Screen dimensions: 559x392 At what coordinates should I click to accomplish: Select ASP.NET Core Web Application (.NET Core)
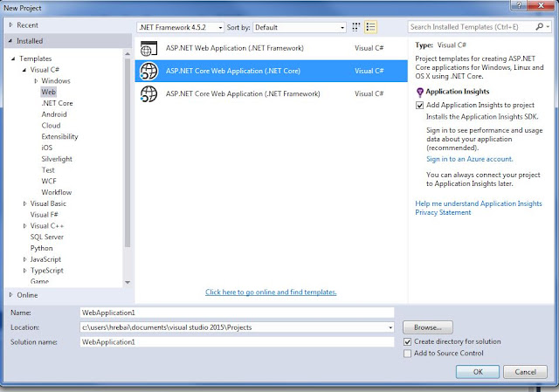tap(271, 71)
